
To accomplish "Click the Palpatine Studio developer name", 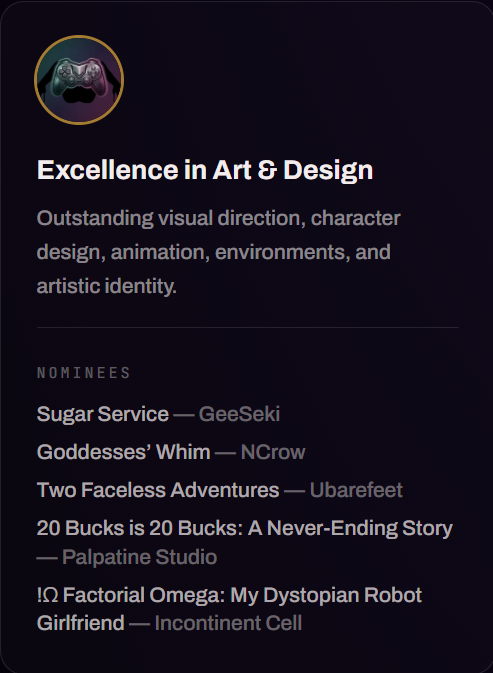I will pyautogui.click(x=139, y=557).
